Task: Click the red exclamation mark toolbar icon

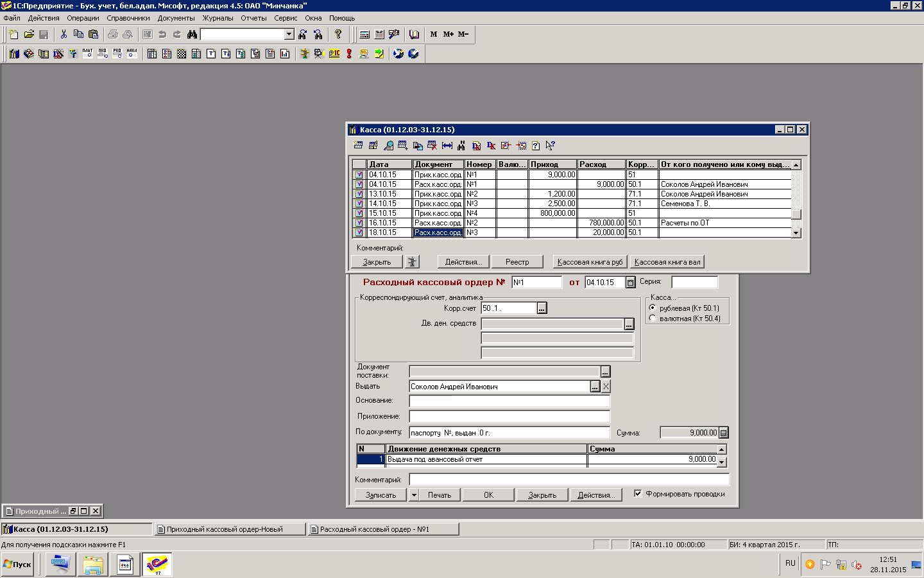Action: 349,53
